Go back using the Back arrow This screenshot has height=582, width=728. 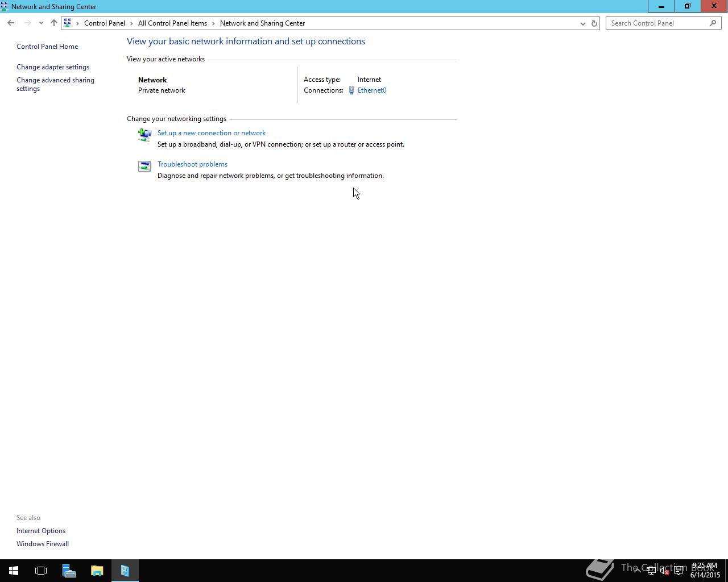[11, 23]
